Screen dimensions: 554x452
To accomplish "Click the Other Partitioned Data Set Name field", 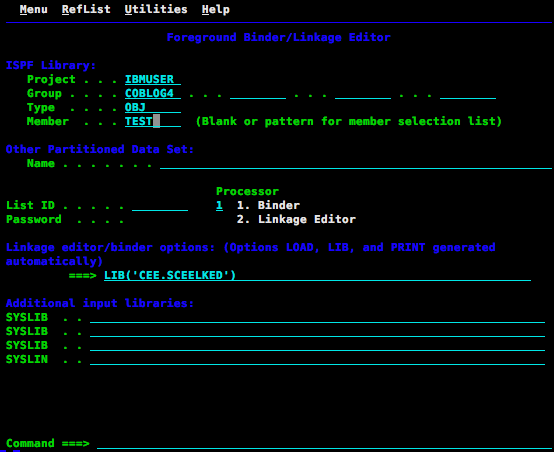I will point(356,163).
